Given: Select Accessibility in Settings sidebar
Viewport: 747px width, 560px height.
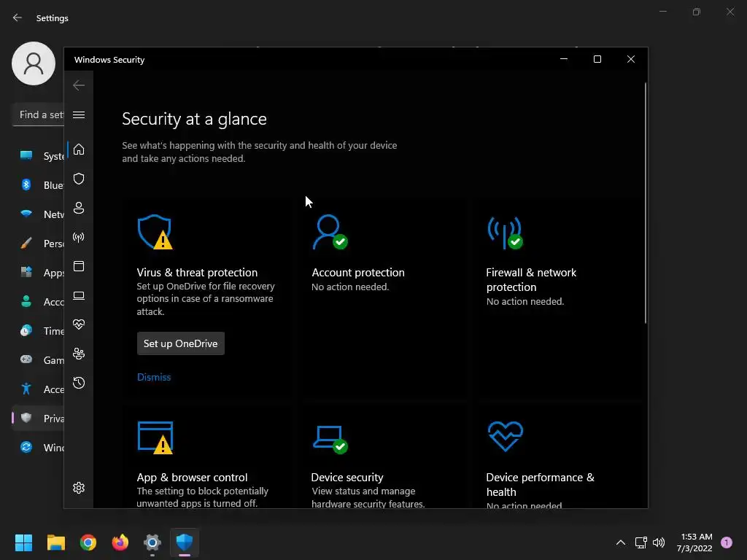Looking at the screenshot, I should point(38,389).
